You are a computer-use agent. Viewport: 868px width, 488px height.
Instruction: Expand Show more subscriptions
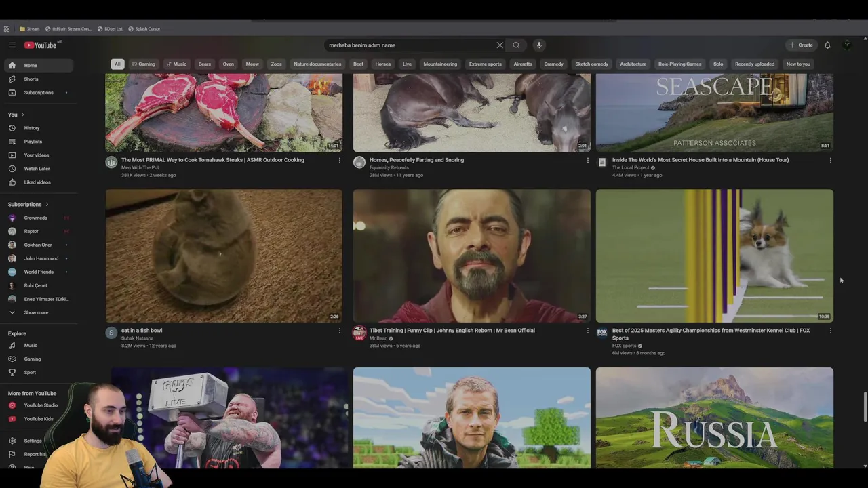[38, 313]
